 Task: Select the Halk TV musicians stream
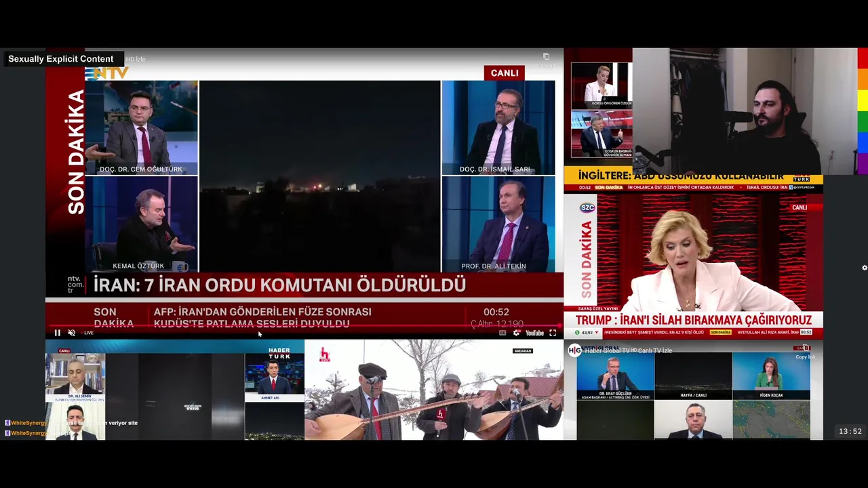[434, 390]
